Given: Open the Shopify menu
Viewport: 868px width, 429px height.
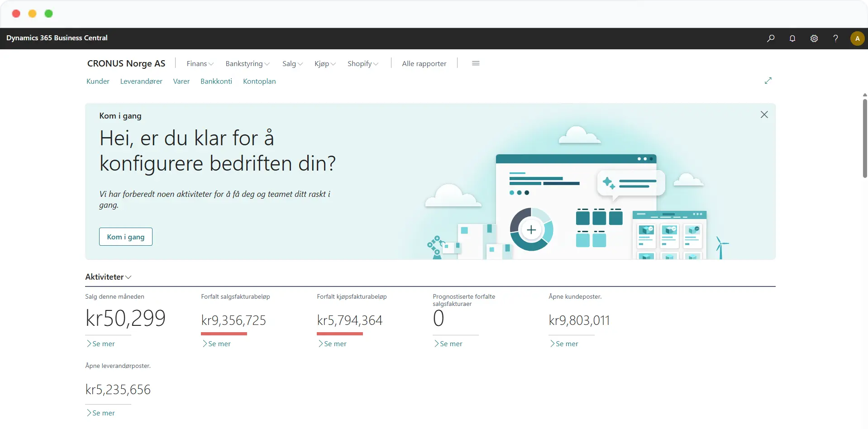Looking at the screenshot, I should click(362, 64).
